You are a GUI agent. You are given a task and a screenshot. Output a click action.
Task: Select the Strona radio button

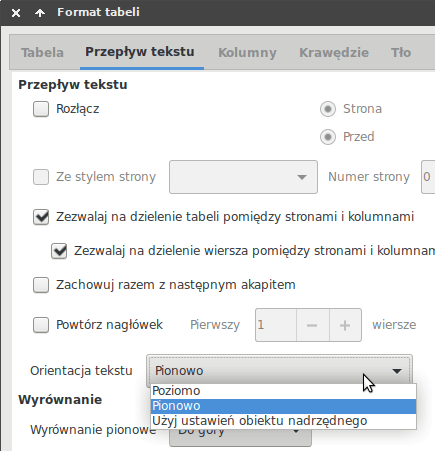click(x=328, y=109)
